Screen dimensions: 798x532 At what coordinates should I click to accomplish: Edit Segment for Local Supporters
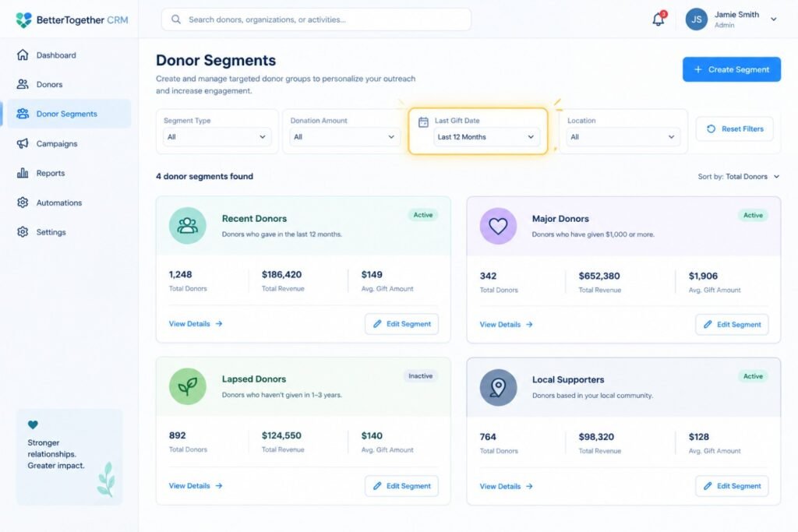click(x=732, y=486)
